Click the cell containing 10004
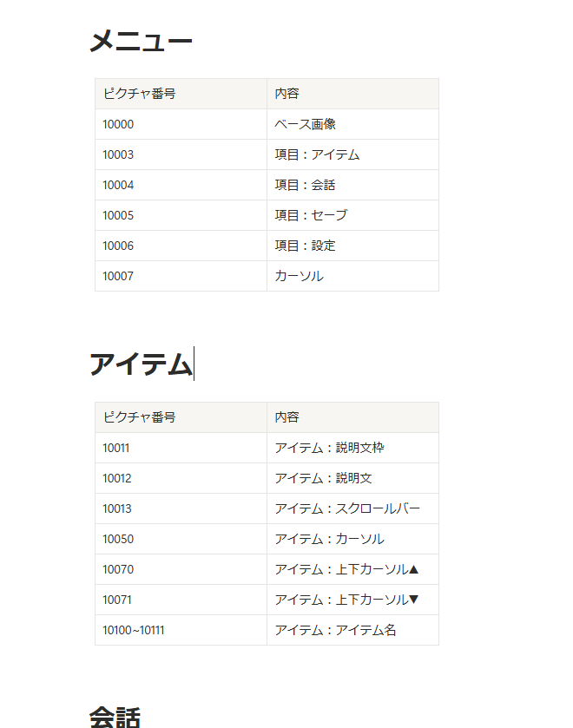The height and width of the screenshot is (728, 573). click(x=181, y=185)
